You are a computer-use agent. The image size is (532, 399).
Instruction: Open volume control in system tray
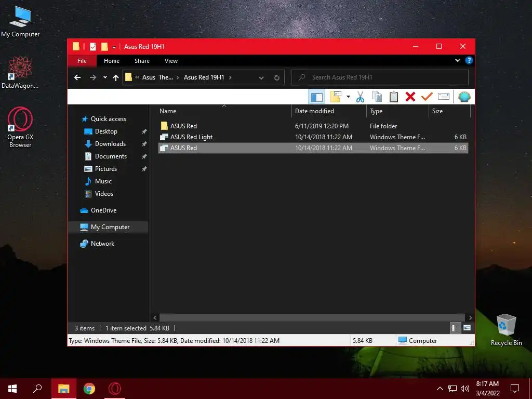(465, 389)
